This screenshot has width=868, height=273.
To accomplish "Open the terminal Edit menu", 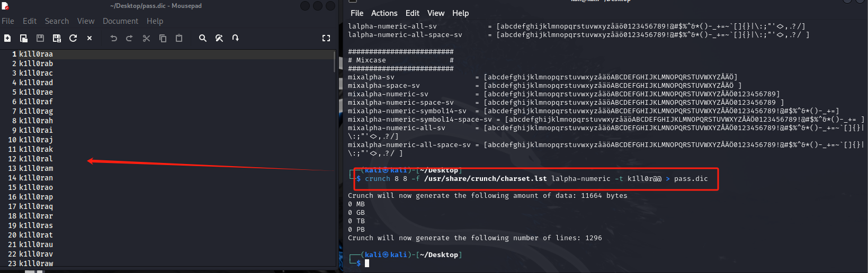I will (x=413, y=13).
